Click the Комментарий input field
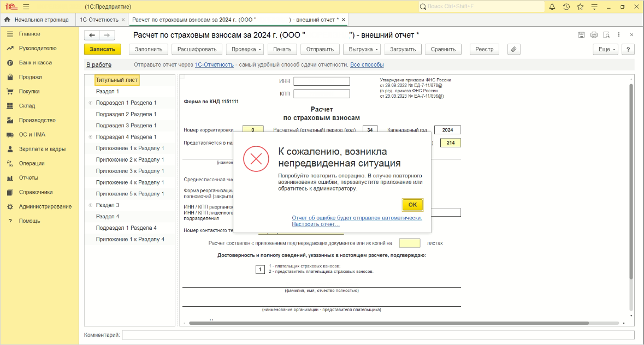The width and height of the screenshot is (644, 345). click(379, 335)
